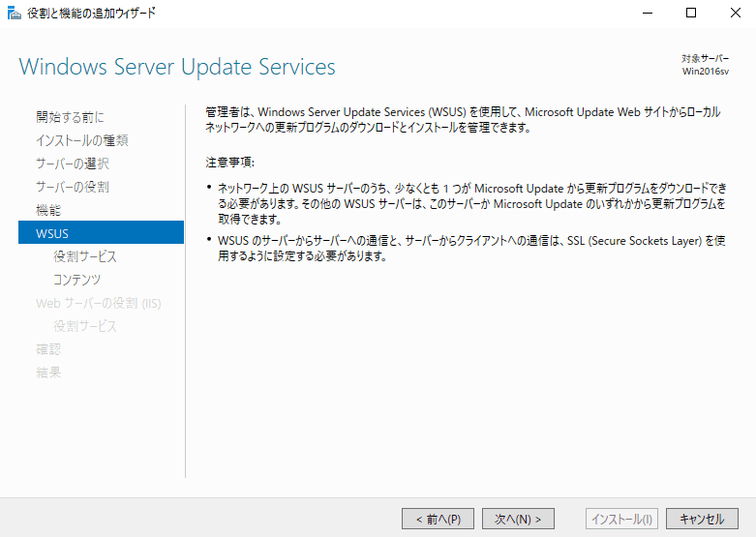Click the 次へ(N) > button

point(518,519)
